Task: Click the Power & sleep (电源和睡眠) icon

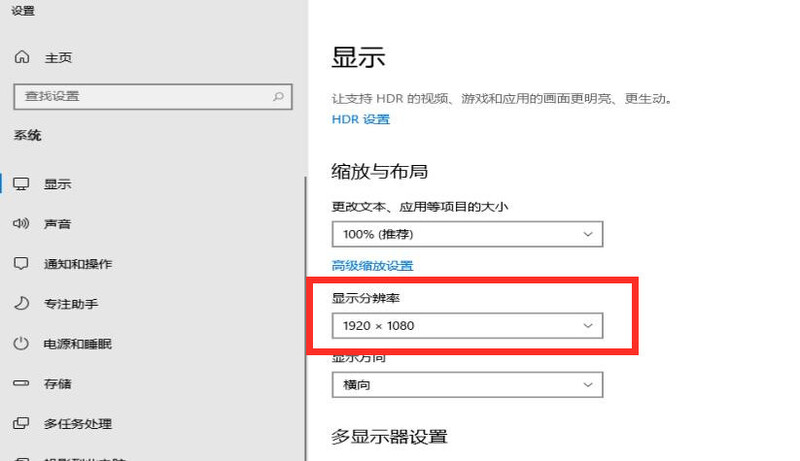Action: [21, 343]
